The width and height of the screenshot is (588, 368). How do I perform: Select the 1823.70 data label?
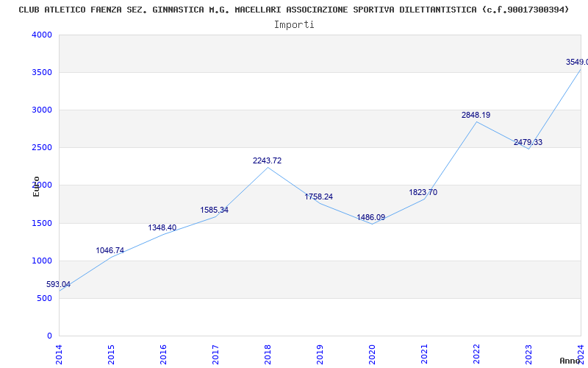pos(423,192)
